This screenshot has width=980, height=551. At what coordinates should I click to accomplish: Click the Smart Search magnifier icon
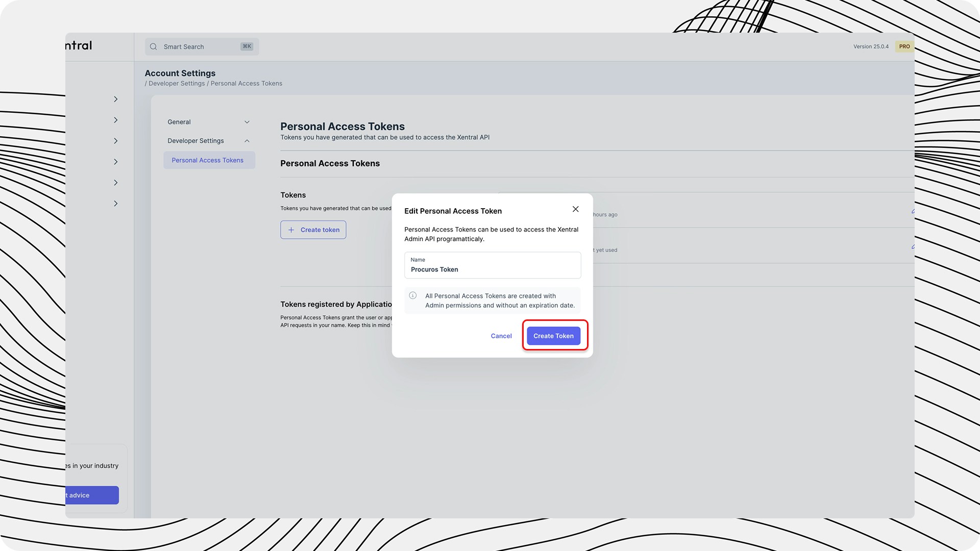point(153,46)
